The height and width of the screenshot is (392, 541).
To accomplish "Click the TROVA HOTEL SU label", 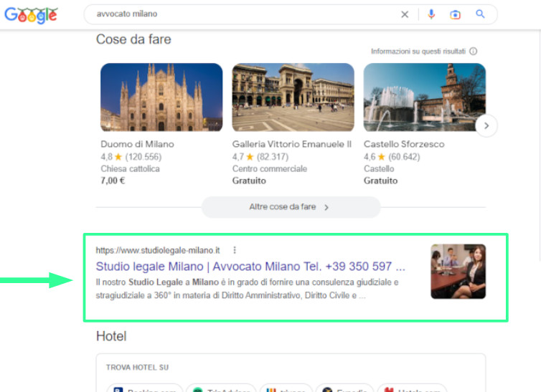I will 137,368.
